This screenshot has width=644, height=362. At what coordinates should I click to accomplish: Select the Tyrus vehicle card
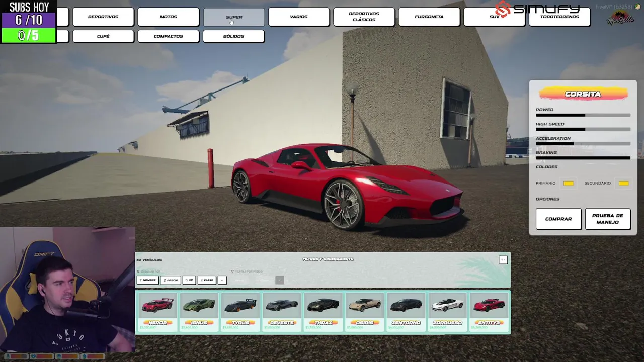click(x=240, y=312)
